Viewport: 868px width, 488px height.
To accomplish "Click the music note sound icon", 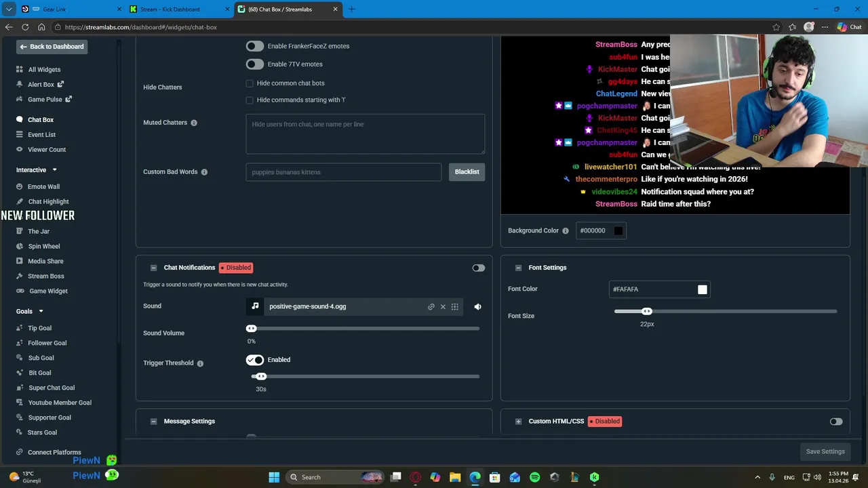I will tap(255, 306).
